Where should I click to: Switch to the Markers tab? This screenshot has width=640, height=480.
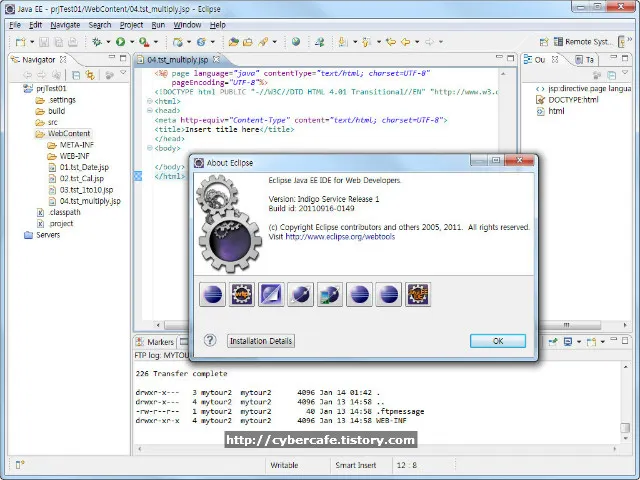click(x=161, y=342)
